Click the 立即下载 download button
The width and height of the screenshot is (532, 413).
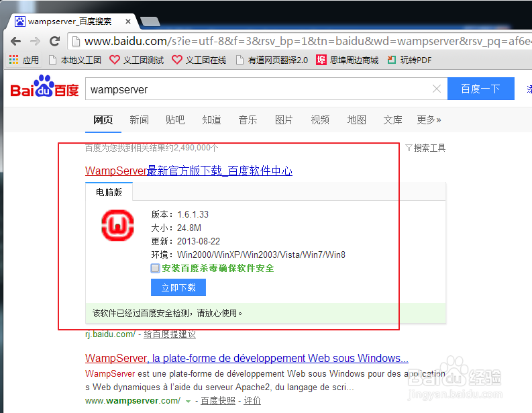[178, 287]
